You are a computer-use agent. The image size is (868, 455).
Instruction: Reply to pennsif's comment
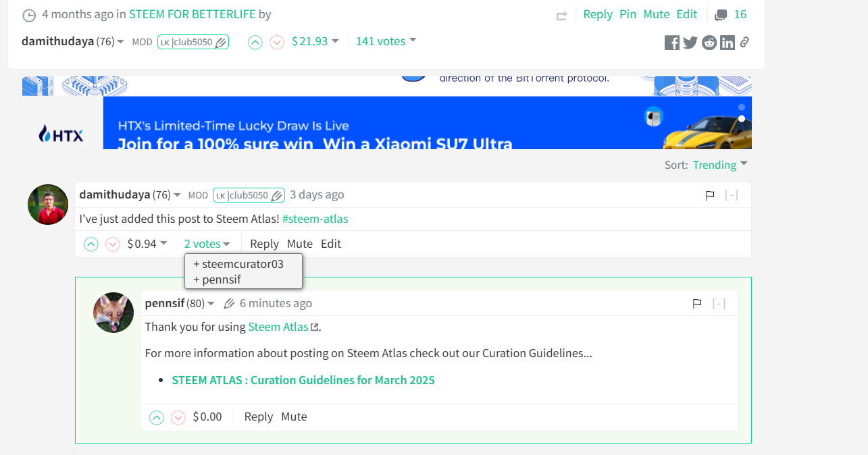(259, 417)
